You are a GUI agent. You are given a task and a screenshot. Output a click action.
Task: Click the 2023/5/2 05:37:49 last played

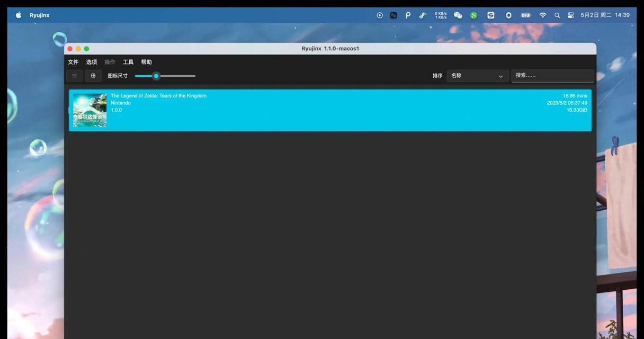pos(567,103)
